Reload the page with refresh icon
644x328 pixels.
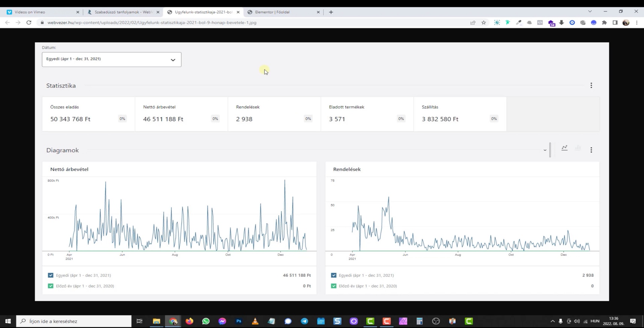pyautogui.click(x=29, y=23)
